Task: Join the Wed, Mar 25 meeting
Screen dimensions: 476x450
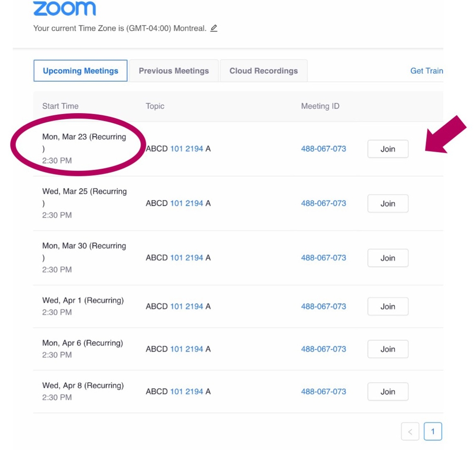Action: (388, 204)
